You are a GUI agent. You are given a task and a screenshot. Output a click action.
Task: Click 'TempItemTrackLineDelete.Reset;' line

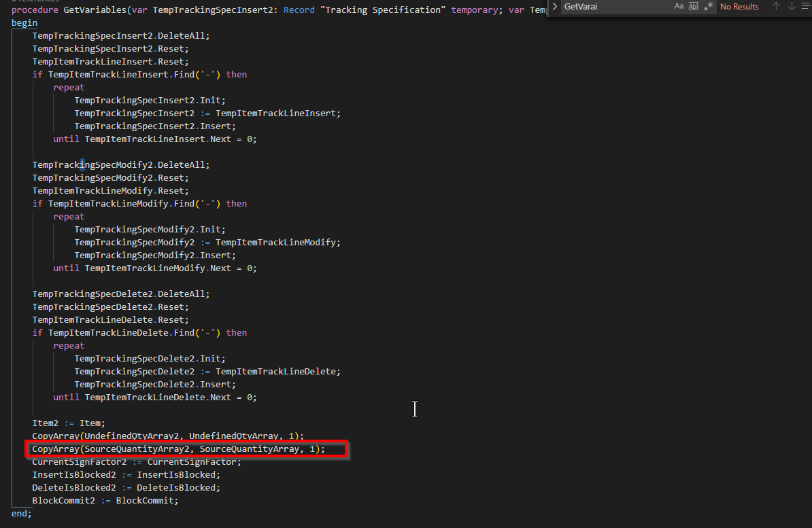[110, 320]
